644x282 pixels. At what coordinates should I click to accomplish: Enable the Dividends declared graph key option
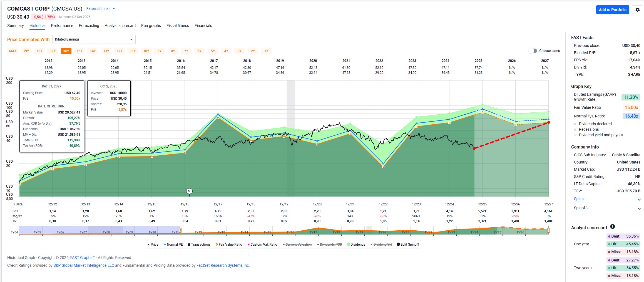tap(575, 124)
